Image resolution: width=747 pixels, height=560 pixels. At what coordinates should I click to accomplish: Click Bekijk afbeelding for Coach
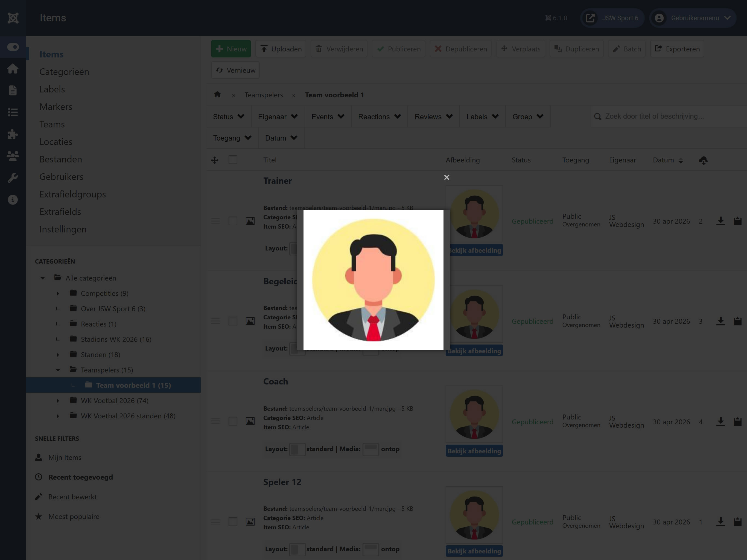click(x=474, y=451)
